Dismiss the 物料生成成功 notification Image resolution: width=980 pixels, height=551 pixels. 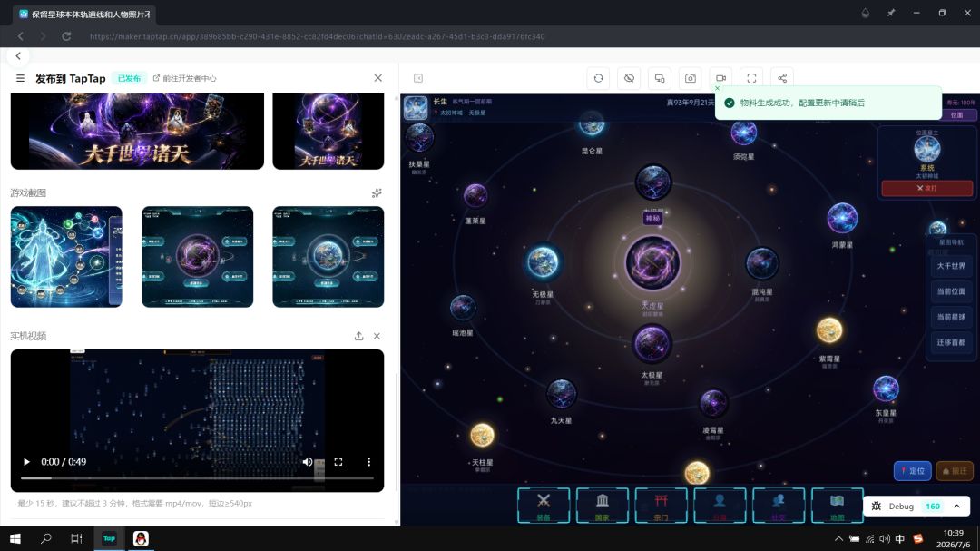click(718, 88)
